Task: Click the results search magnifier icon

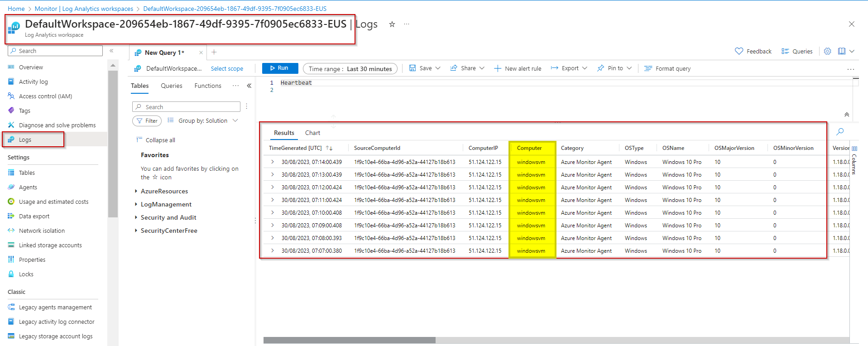Action: click(840, 132)
